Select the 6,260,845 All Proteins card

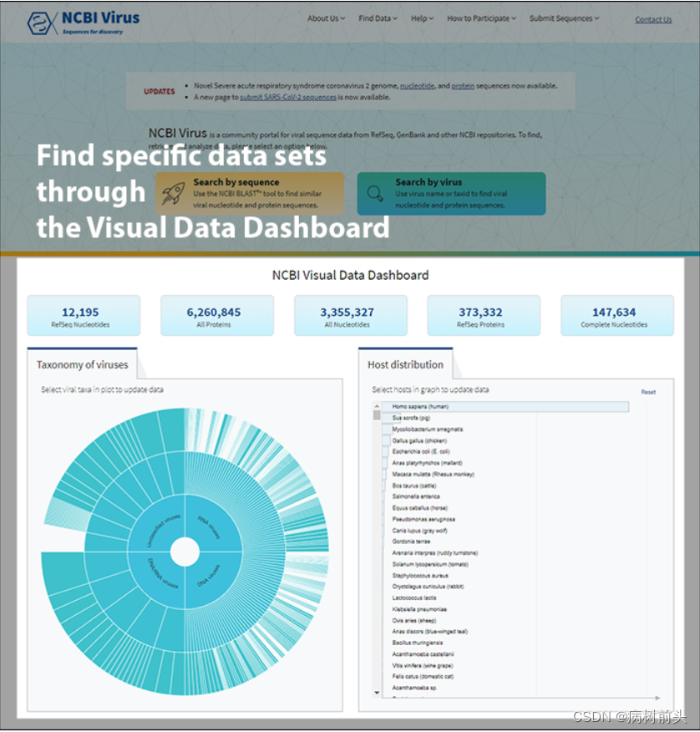[217, 316]
